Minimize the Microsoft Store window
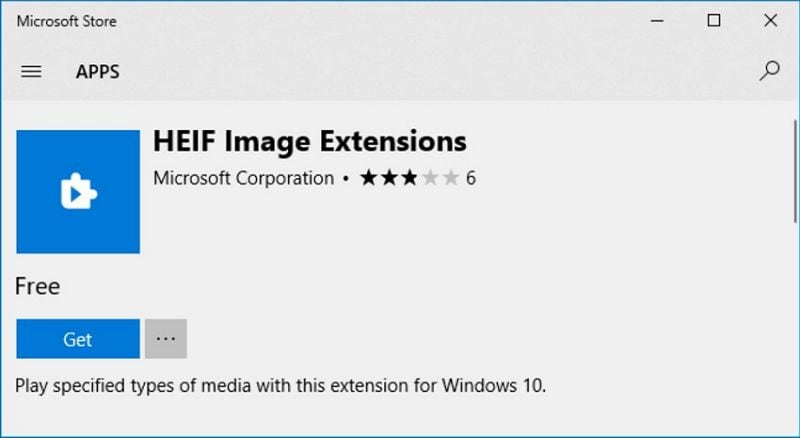800x438 pixels. (658, 20)
